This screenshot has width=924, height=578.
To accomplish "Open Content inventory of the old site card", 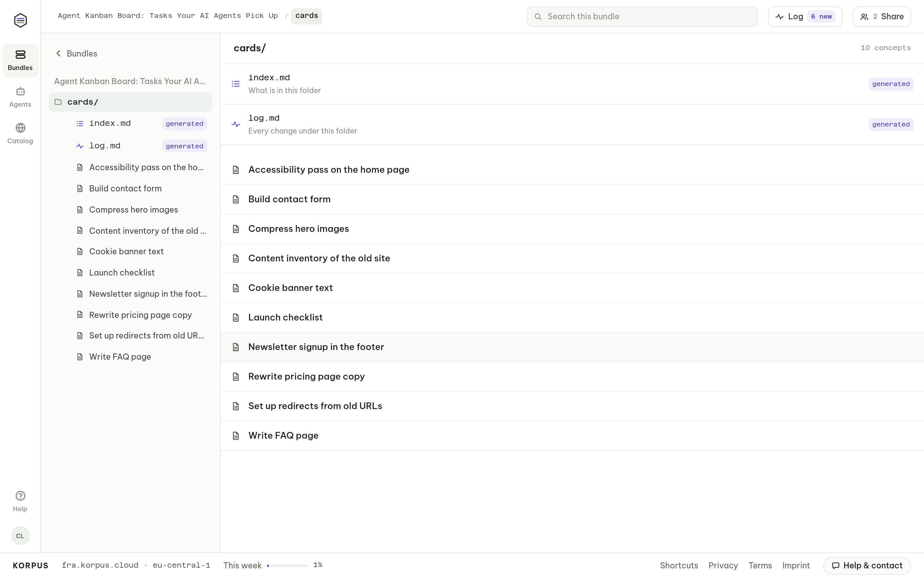I will (572, 258).
